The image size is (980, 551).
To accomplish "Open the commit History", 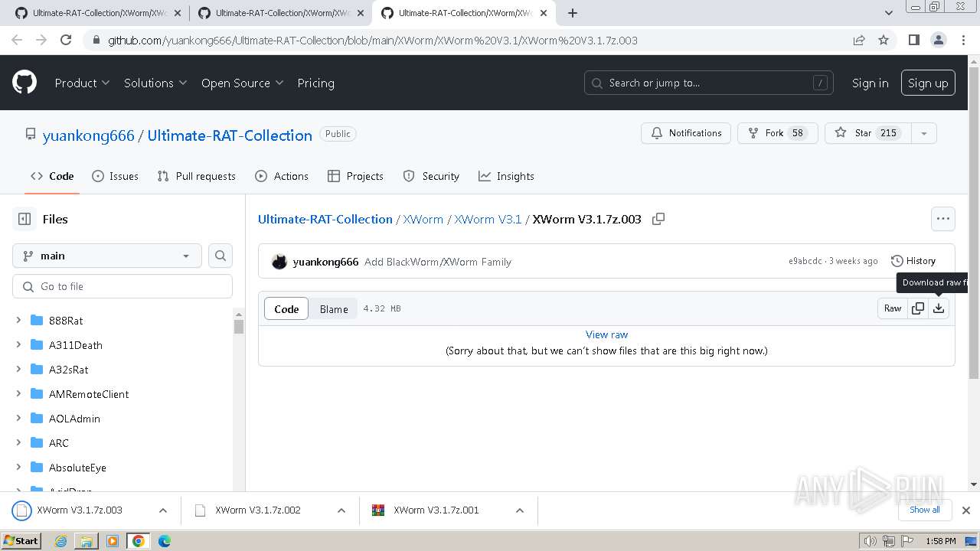I will coord(913,261).
